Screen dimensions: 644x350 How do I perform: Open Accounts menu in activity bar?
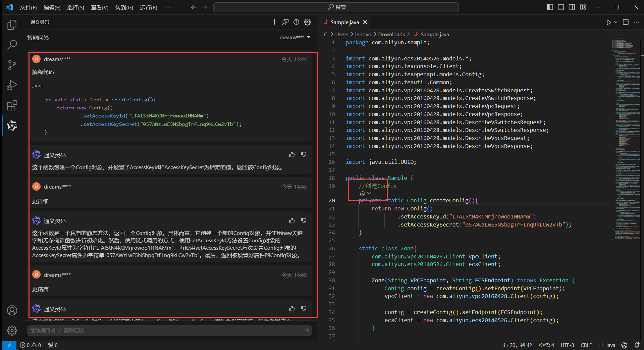tap(12, 310)
